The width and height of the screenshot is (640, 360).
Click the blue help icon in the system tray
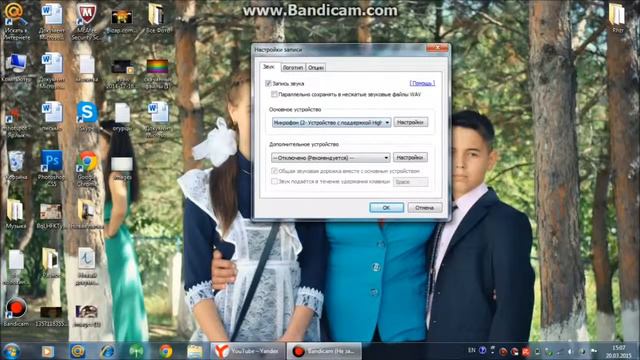[x=482, y=350]
